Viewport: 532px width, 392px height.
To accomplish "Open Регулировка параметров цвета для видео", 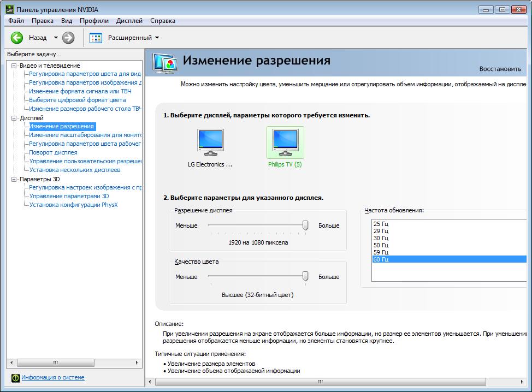I will click(x=85, y=74).
